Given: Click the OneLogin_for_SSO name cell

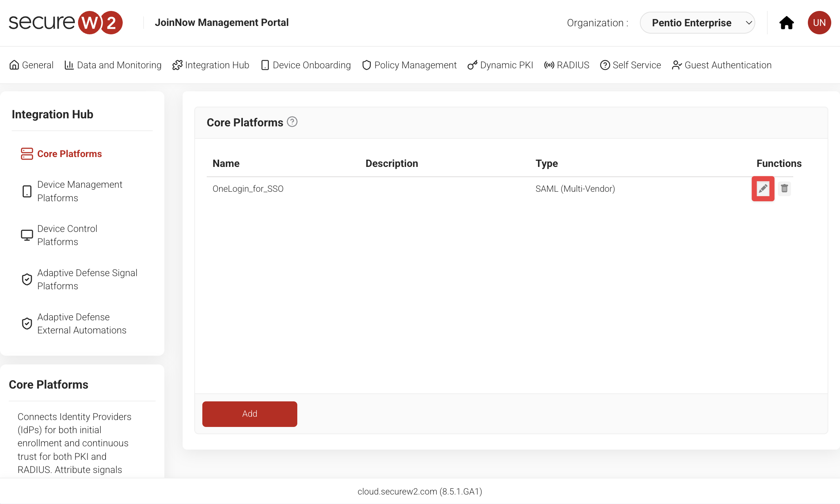Looking at the screenshot, I should [x=248, y=189].
